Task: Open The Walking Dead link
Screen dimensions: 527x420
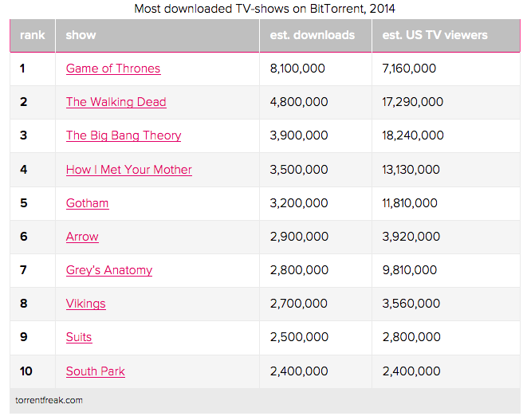Action: tap(116, 102)
